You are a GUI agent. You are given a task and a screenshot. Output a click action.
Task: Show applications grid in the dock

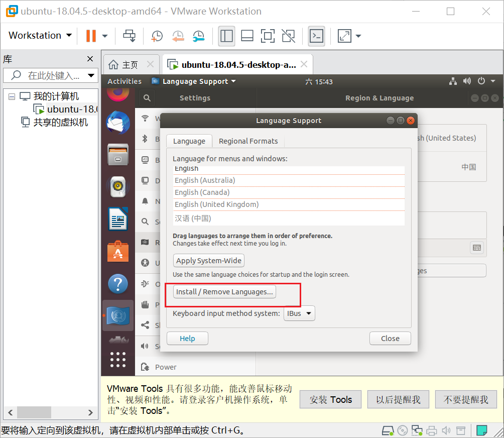118,359
